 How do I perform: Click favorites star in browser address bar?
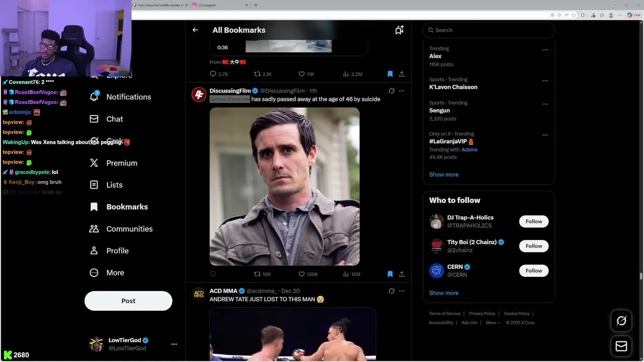(574, 15)
